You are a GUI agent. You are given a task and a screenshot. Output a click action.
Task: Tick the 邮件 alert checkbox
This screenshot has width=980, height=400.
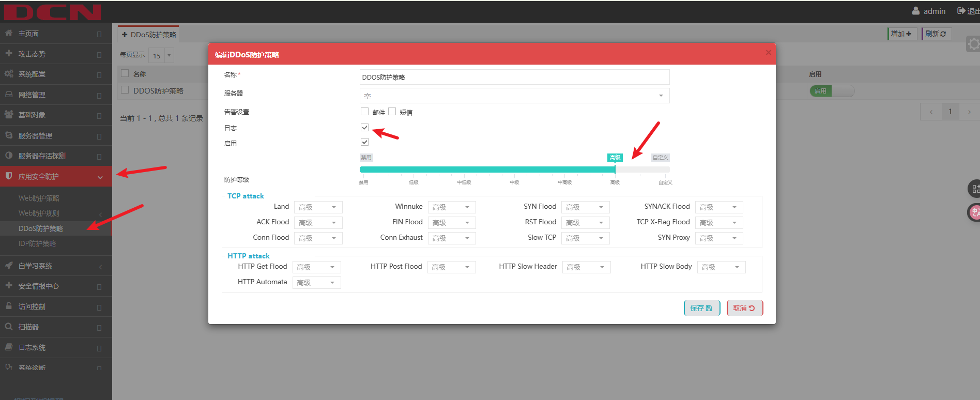365,111
